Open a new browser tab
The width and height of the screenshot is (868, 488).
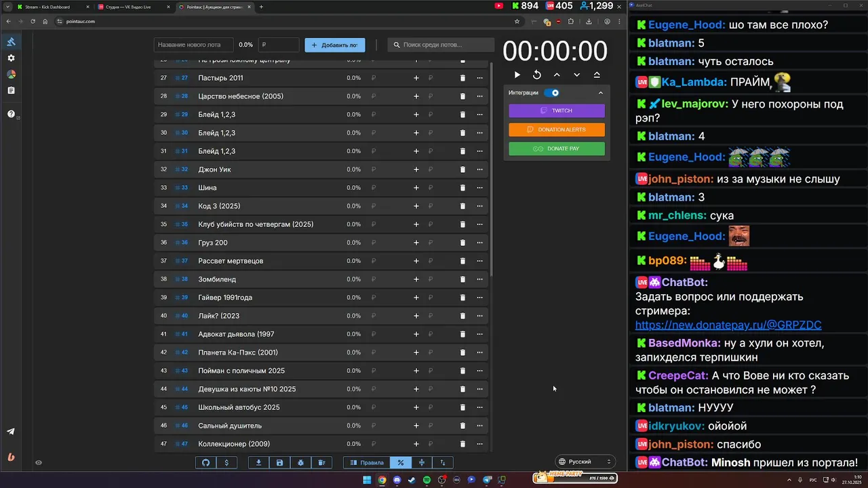pos(261,7)
